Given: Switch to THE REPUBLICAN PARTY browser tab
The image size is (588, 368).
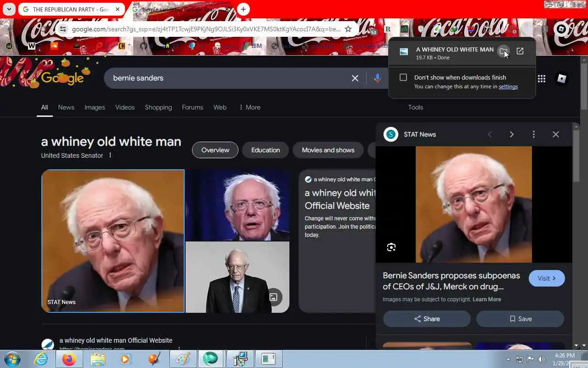Looking at the screenshot, I should click(71, 9).
